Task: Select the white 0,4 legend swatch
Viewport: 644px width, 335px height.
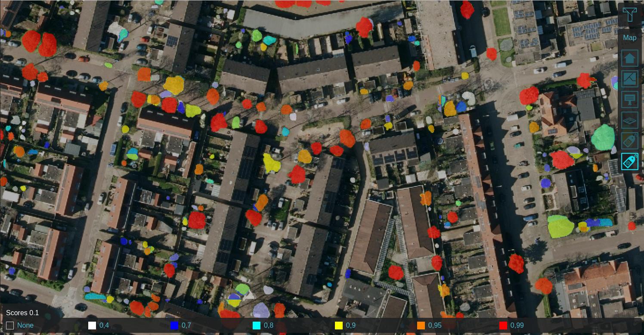Action: point(92,326)
